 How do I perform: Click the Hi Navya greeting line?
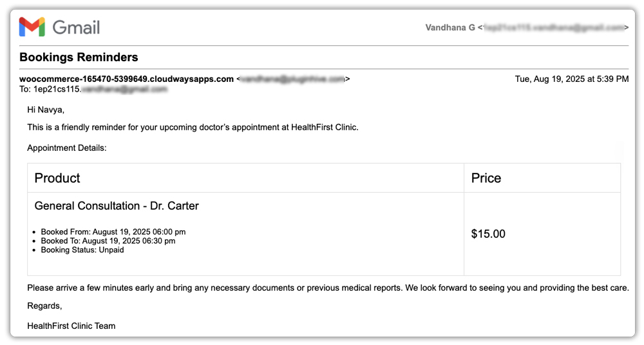point(46,110)
